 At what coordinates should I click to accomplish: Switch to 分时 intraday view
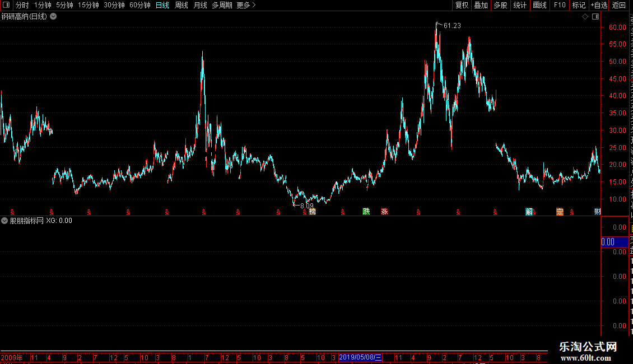tap(22, 5)
